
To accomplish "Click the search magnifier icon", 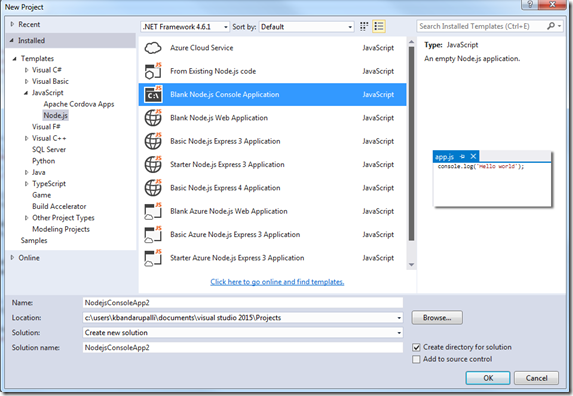I will pyautogui.click(x=551, y=26).
